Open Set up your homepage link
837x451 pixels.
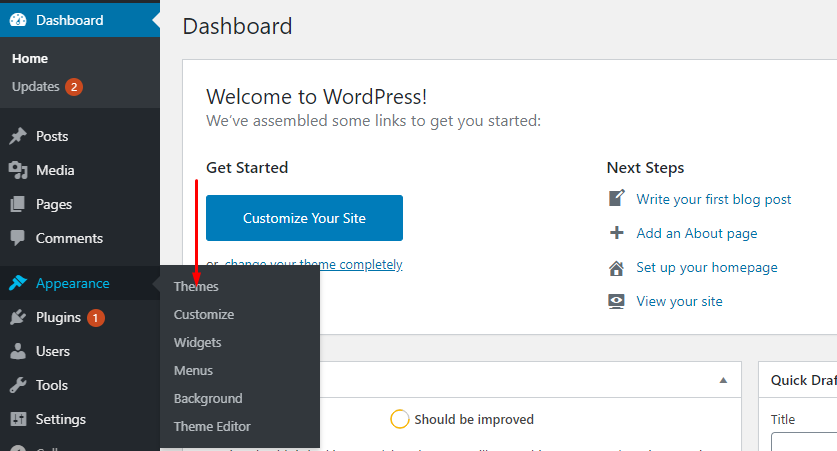pyautogui.click(x=707, y=267)
